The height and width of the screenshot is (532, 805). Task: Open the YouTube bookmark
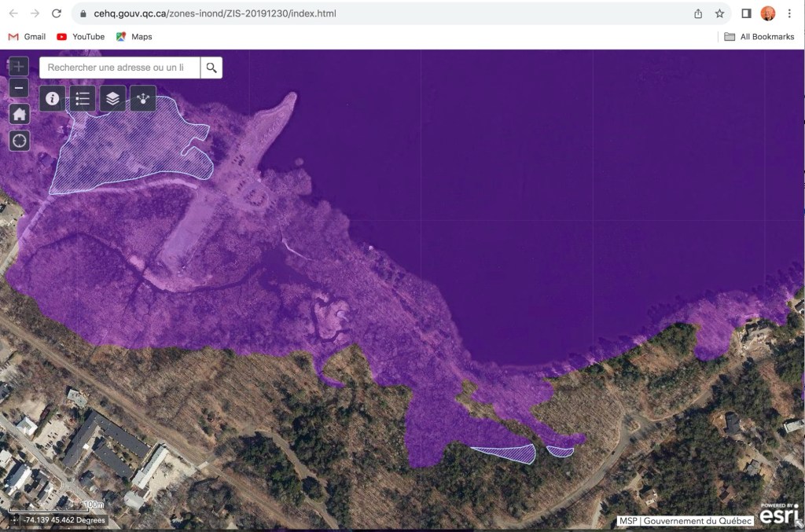pyautogui.click(x=80, y=37)
